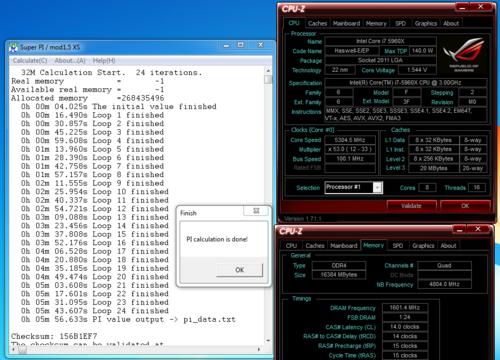Screen dimensions: 500x360
Task: Select Memory tab in lower CPU-Z window
Action: click(373, 245)
